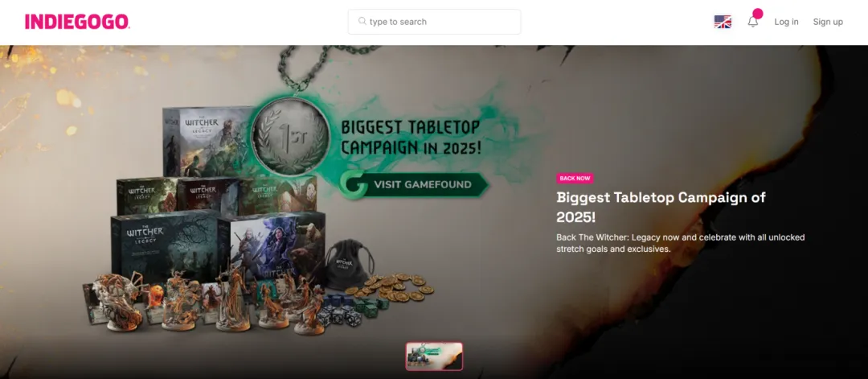Click the 'Back The Witcher: Legacy now' description
The image size is (868, 379).
[x=681, y=243]
